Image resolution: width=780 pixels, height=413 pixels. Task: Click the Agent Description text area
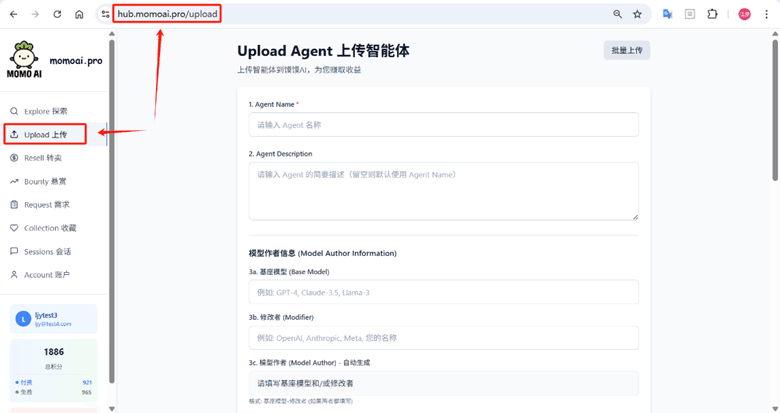pyautogui.click(x=443, y=190)
